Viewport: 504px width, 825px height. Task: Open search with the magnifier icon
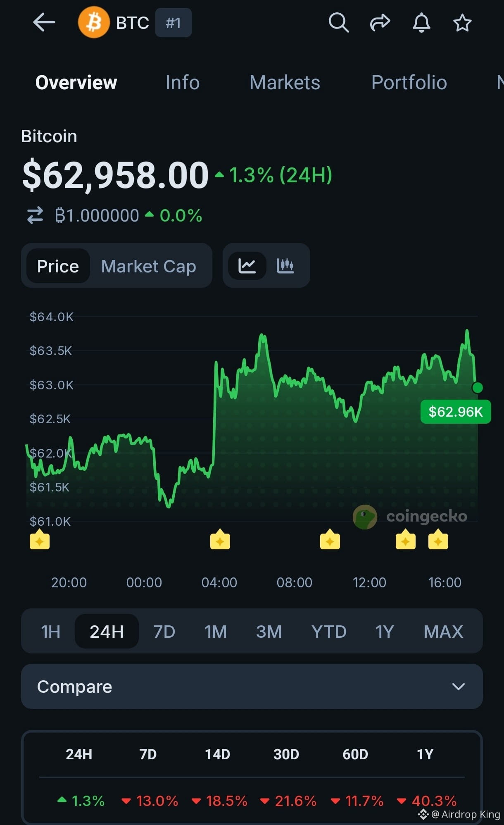[339, 22]
